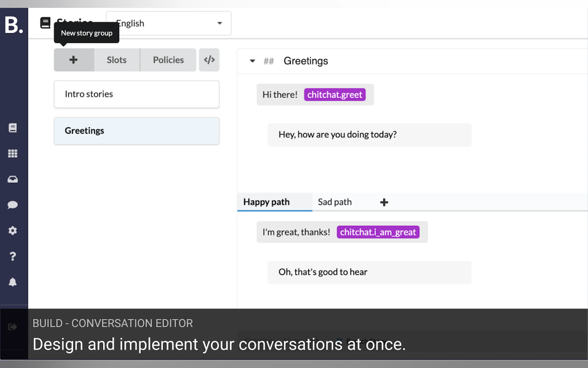Select the Happy path tab
This screenshot has width=588, height=368.
pos(266,202)
